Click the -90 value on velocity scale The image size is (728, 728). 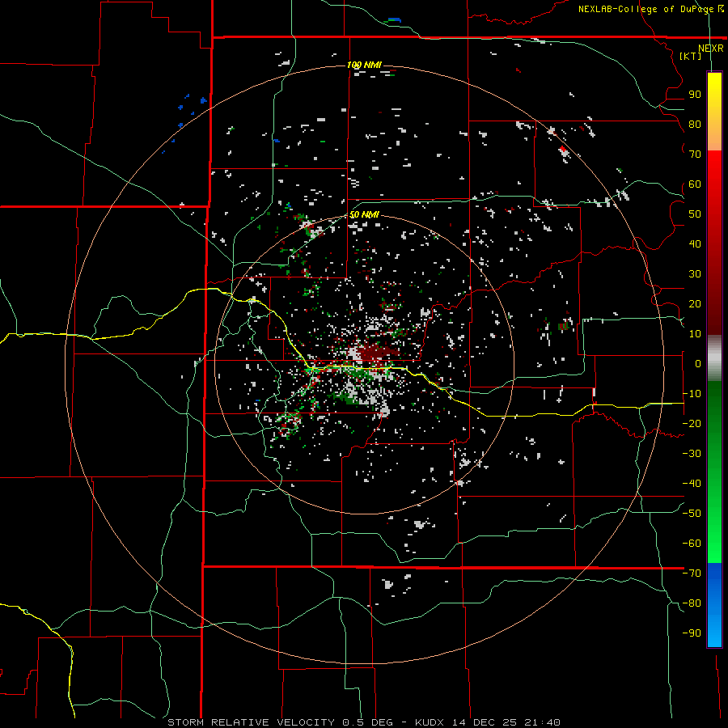pyautogui.click(x=692, y=633)
